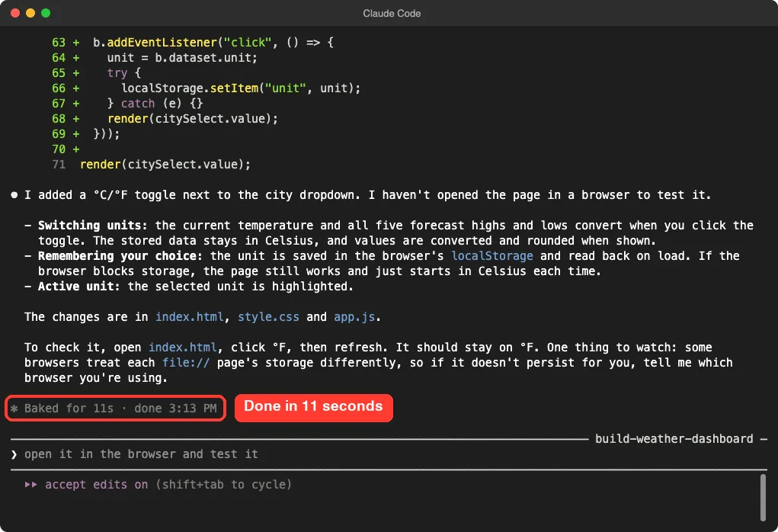Click diff line number 67

(59, 104)
